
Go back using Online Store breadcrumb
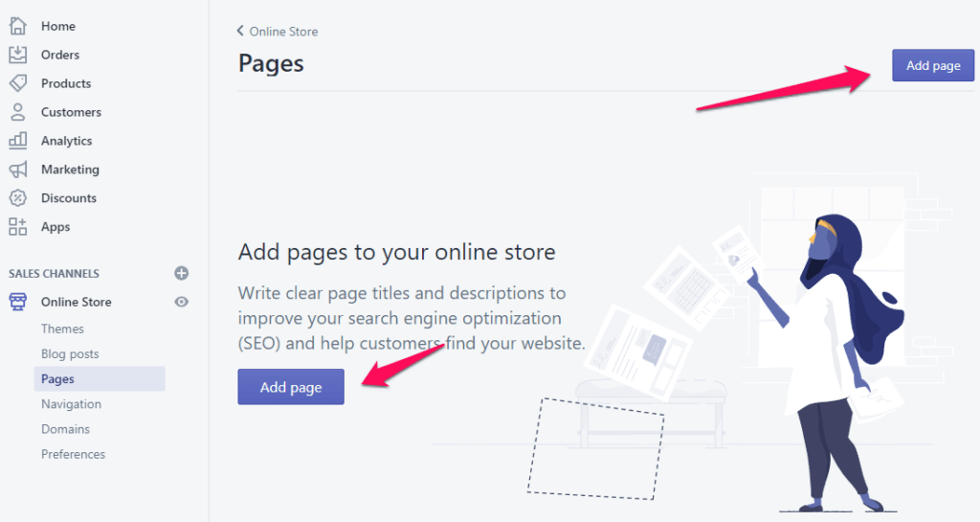tap(278, 32)
